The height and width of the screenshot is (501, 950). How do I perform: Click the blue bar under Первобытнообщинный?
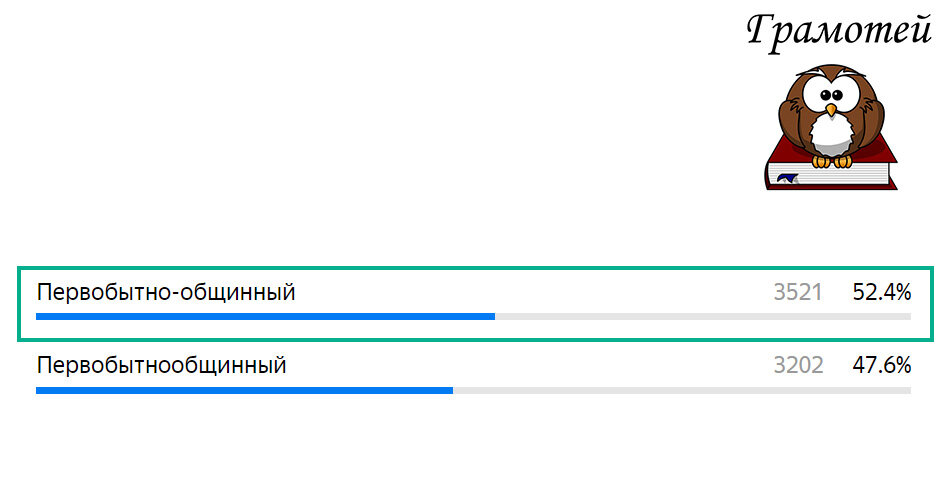tap(244, 391)
